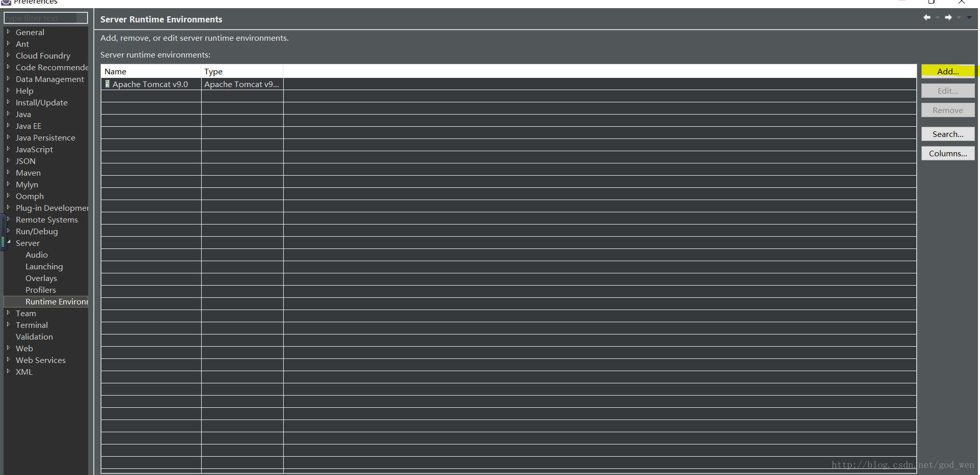Open Mylyn preferences
980x475 pixels.
point(27,184)
